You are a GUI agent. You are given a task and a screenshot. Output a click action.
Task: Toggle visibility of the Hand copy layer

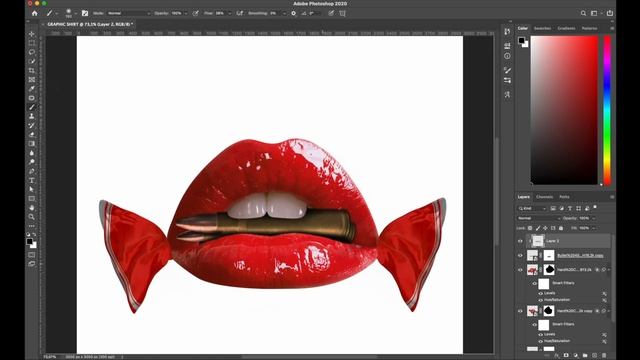coord(520,311)
